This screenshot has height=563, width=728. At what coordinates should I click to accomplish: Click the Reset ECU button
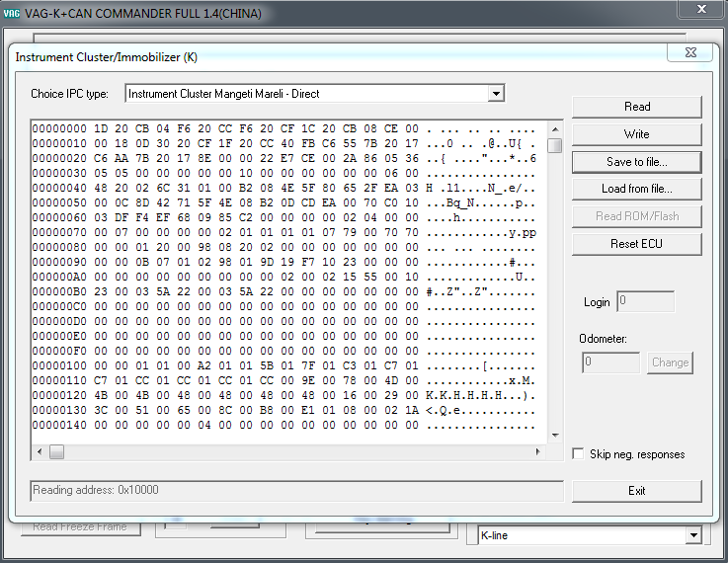click(x=636, y=244)
